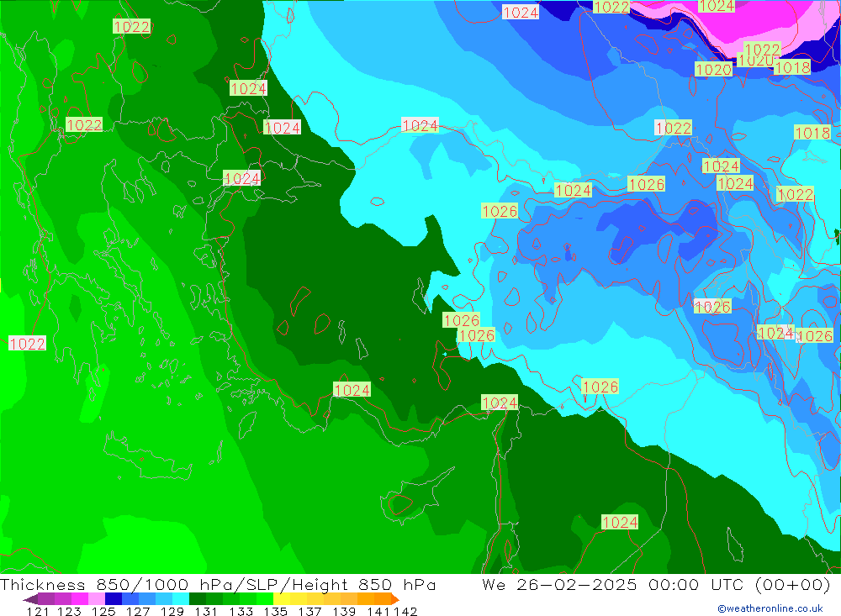Click legend value 141
Image resolution: width=841 pixels, height=616 pixels.
[x=378, y=611]
